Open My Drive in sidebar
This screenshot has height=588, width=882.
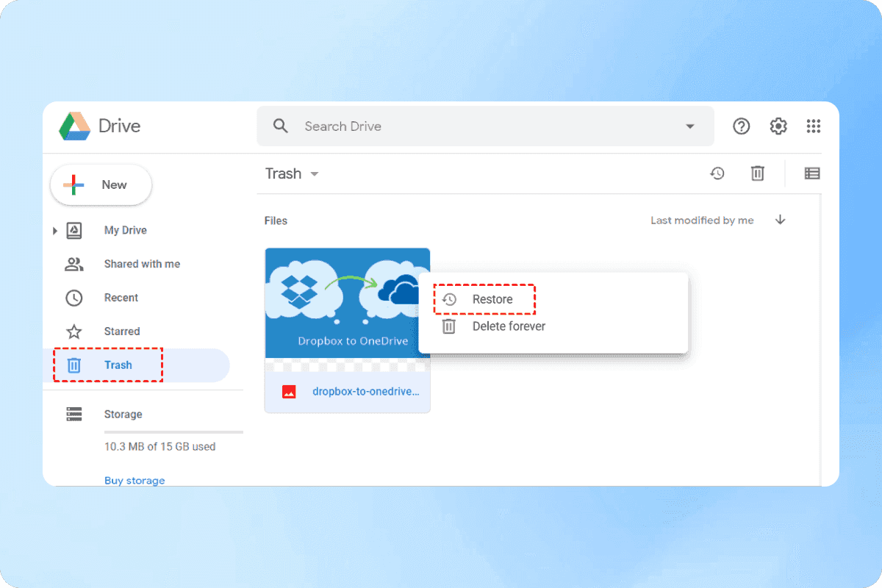pyautogui.click(x=126, y=230)
